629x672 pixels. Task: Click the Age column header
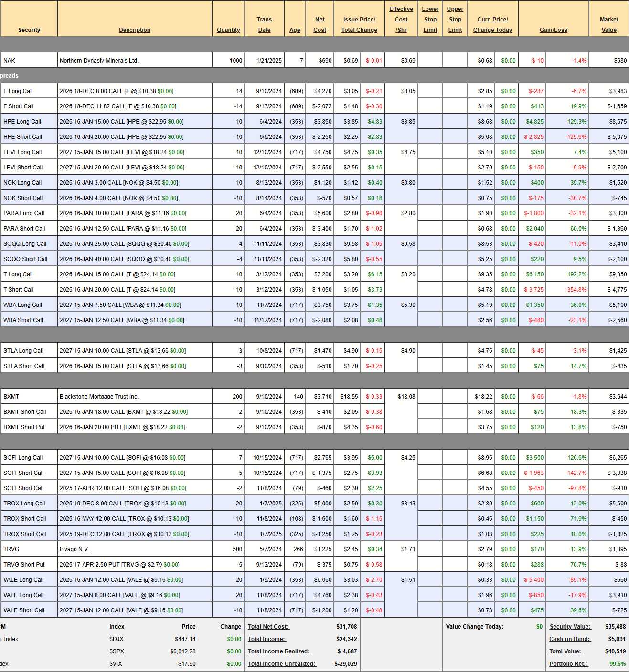pyautogui.click(x=295, y=30)
